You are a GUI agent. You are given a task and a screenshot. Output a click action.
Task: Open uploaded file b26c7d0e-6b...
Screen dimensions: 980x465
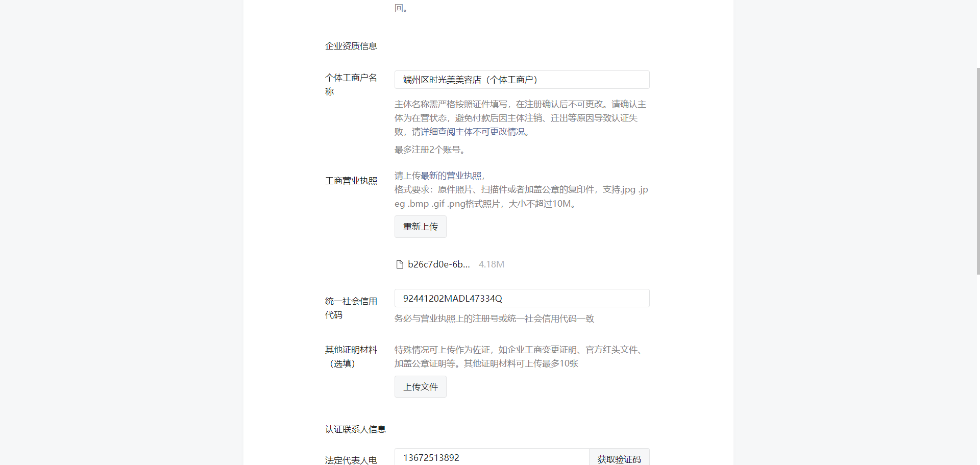click(x=438, y=264)
